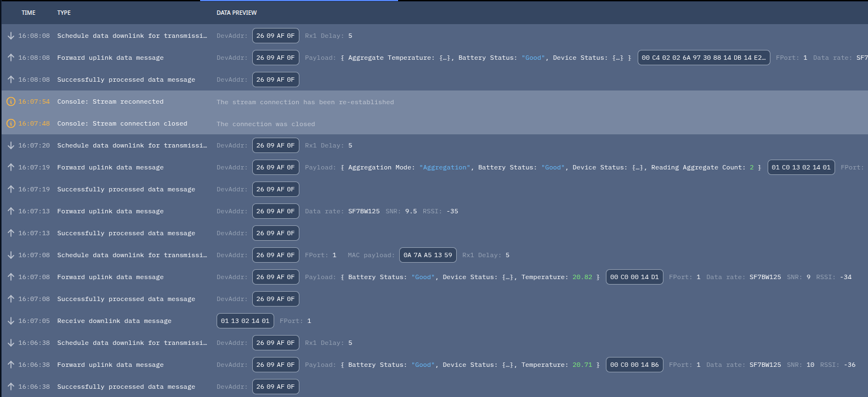Image resolution: width=868 pixels, height=397 pixels.
Task: Click up arrow icon on 16:08:08 Forward uplink row
Action: point(10,58)
